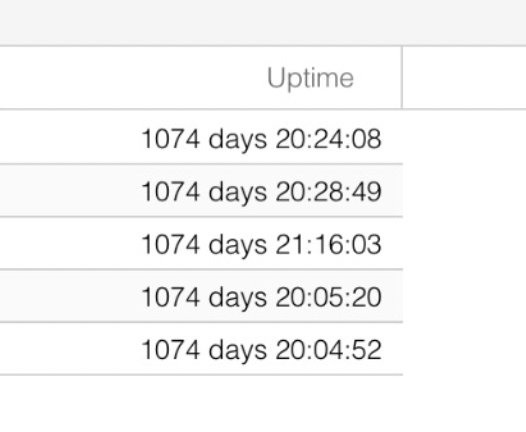Click the separator line between the 20:24:08 and 20:28:49 rows
526x432 pixels.
201,164
